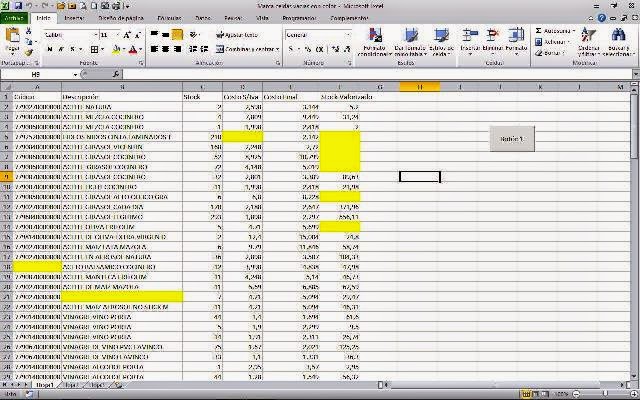Click the Eliminar cells icon
The width and height of the screenshot is (640, 400).
(x=493, y=38)
